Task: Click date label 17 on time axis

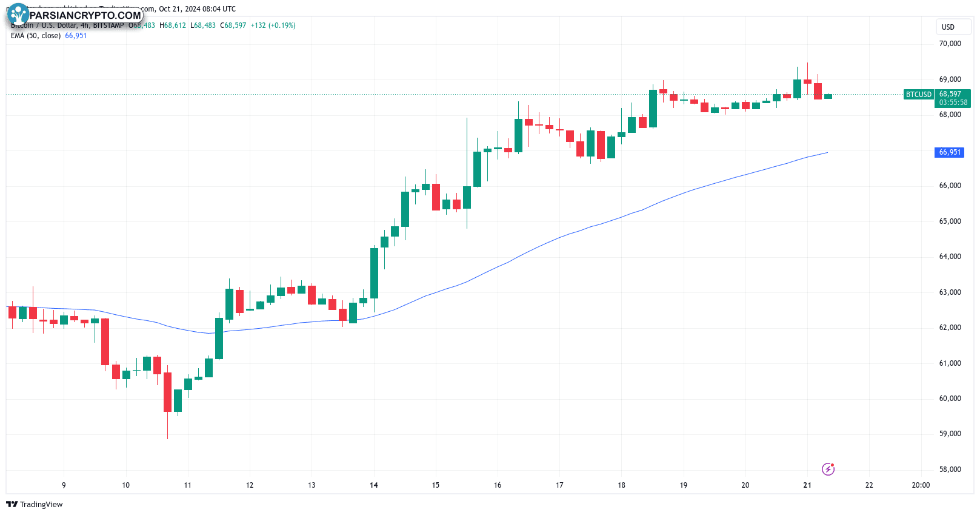Action: (559, 485)
